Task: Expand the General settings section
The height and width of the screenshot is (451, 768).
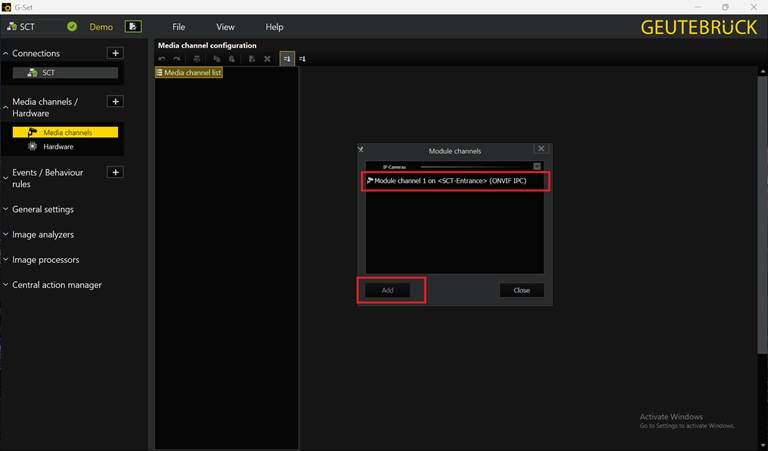Action: pyautogui.click(x=5, y=209)
